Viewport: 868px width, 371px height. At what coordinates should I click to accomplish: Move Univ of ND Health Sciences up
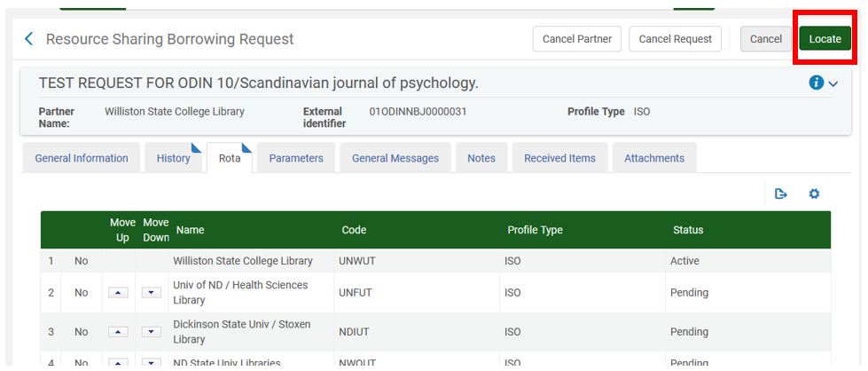119,293
